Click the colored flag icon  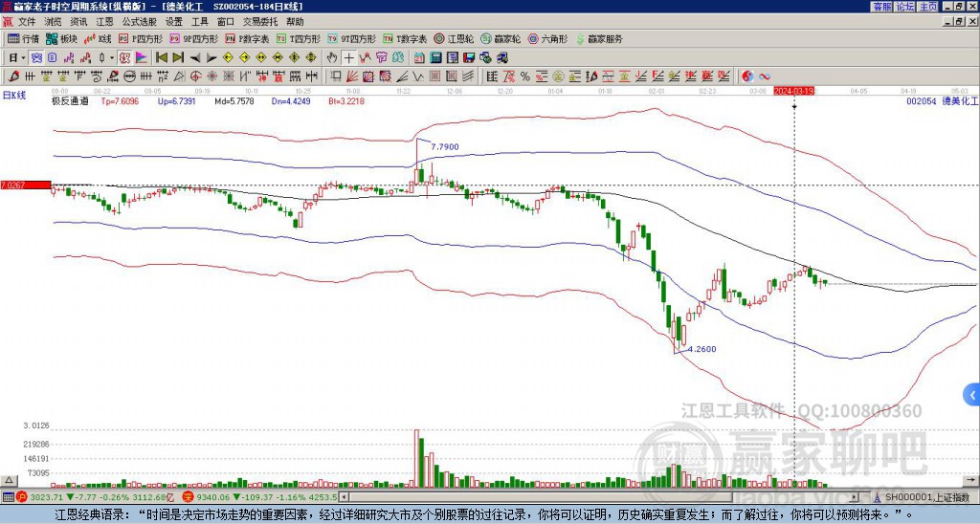click(x=142, y=58)
